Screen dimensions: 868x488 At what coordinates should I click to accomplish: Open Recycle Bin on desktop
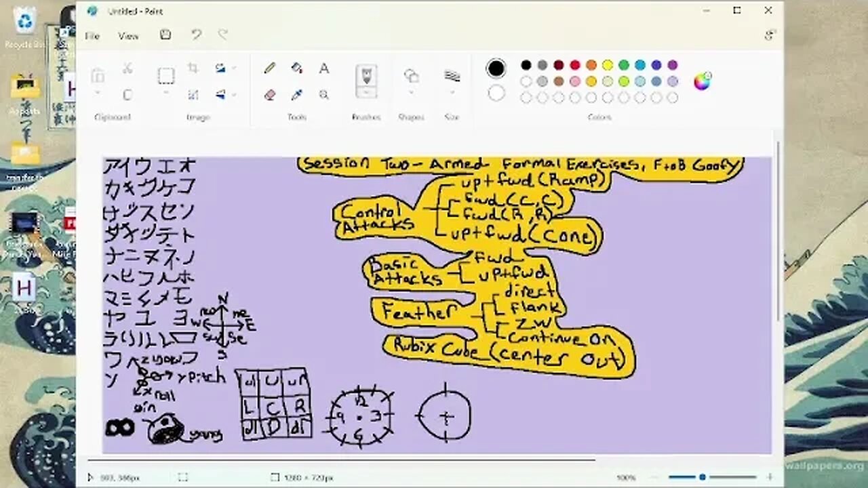coord(24,27)
